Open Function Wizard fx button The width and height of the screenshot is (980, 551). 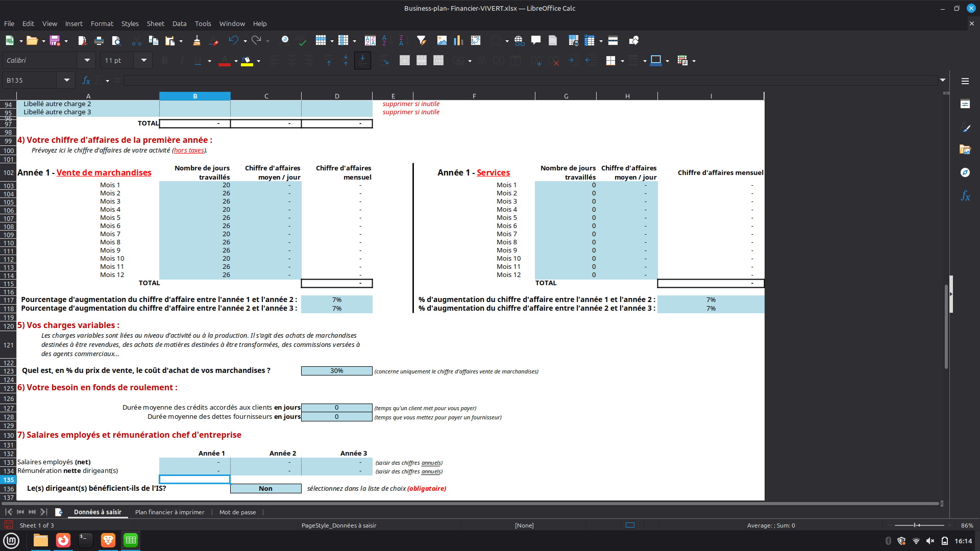pyautogui.click(x=86, y=81)
